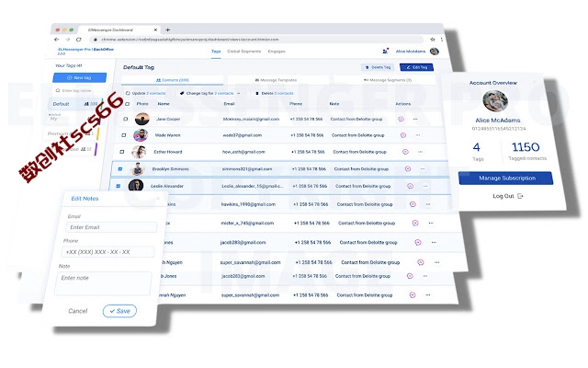Viewport: 588px width, 368px height.
Task: Click the message icon for Wade Warren
Action: coord(403,135)
